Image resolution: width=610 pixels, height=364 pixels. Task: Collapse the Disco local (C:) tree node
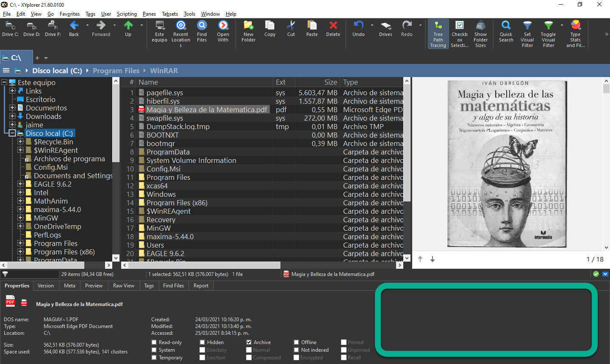12,133
